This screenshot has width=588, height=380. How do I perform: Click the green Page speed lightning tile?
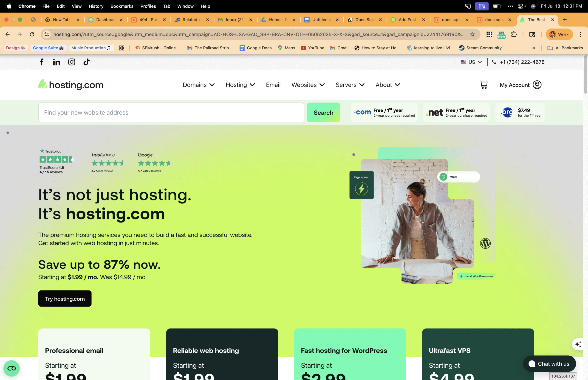tap(361, 185)
